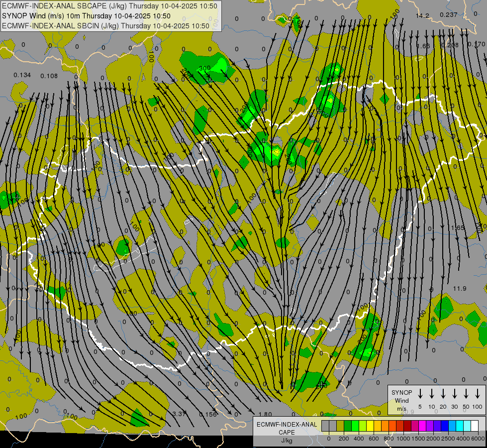
Task: Click the 0.237 value on the map
Action: point(449,14)
